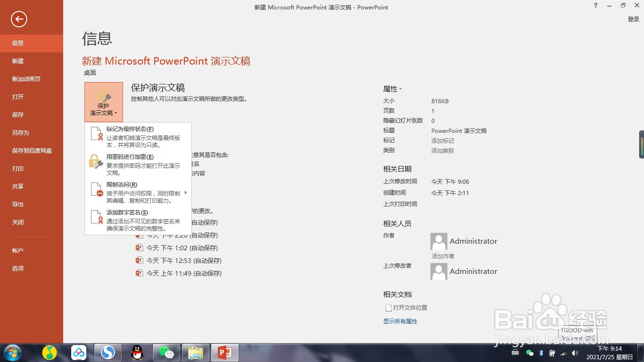This screenshot has height=362, width=644.
Task: Go to the 打开 page
Action: tap(32, 97)
